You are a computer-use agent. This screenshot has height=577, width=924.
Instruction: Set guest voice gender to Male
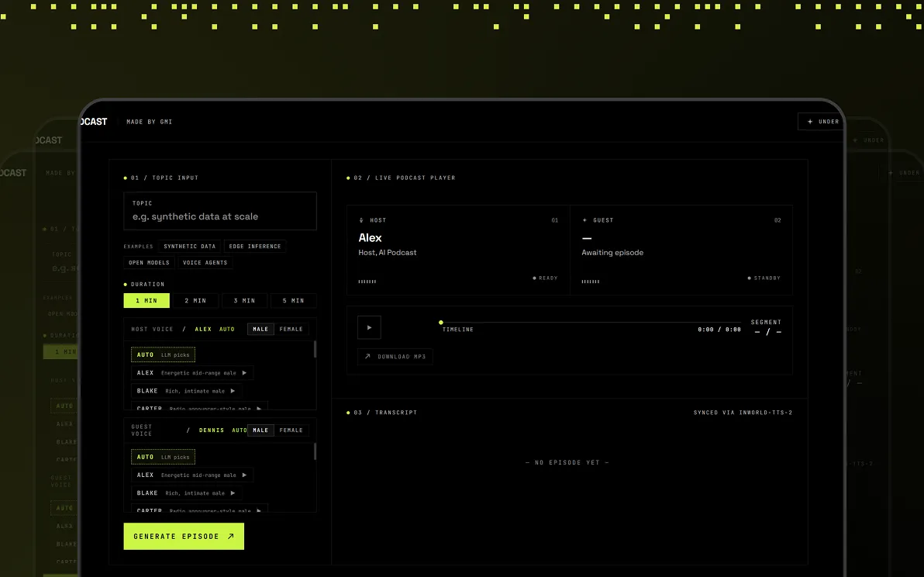(x=260, y=430)
